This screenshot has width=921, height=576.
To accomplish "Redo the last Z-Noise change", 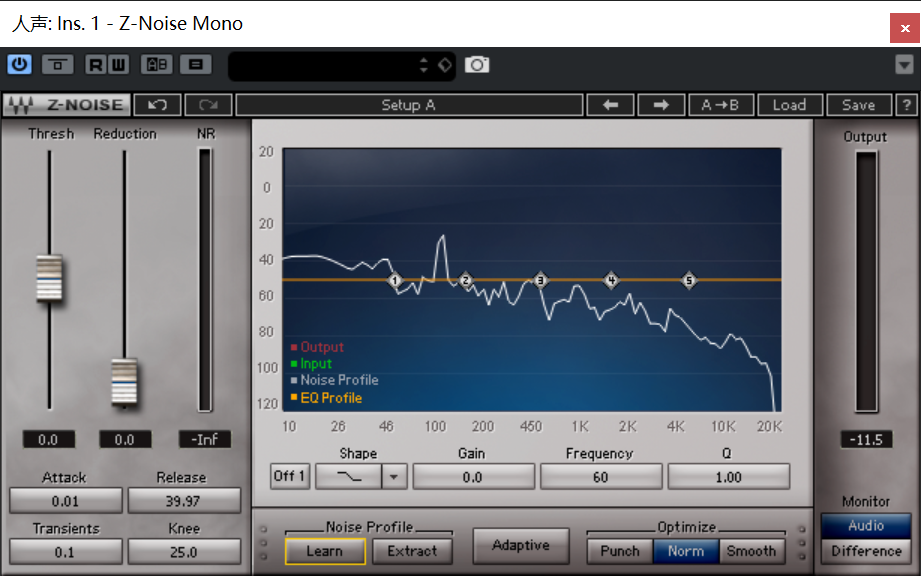I will (209, 105).
